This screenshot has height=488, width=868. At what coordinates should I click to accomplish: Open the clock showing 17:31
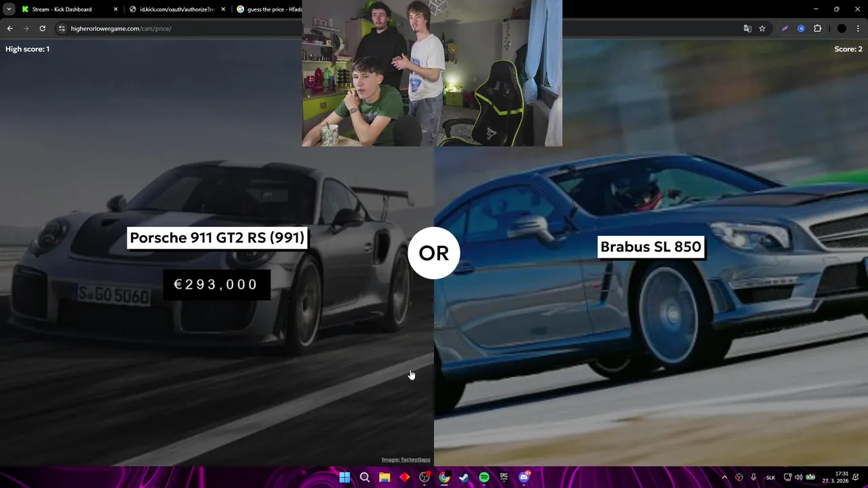pyautogui.click(x=835, y=477)
